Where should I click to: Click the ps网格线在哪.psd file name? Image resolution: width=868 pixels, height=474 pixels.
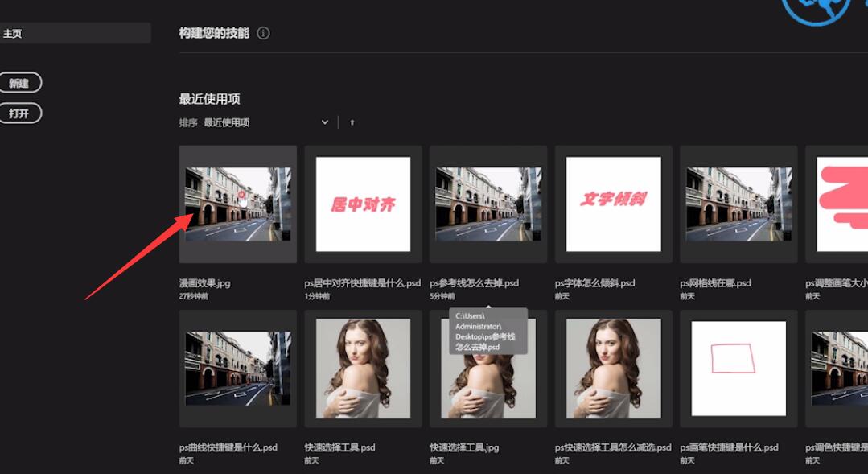click(x=716, y=283)
